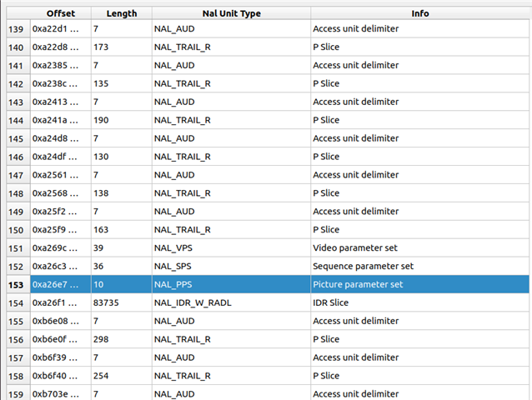
Task: Select the NAL_IDR_W_RADL unit type cell
Action: [x=231, y=302]
